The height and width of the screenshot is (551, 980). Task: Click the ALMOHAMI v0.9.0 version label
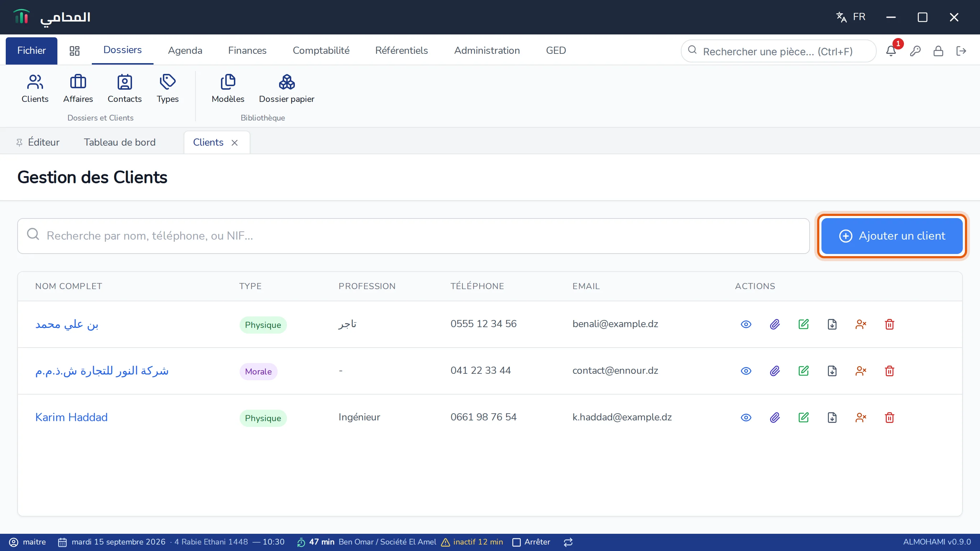click(937, 542)
